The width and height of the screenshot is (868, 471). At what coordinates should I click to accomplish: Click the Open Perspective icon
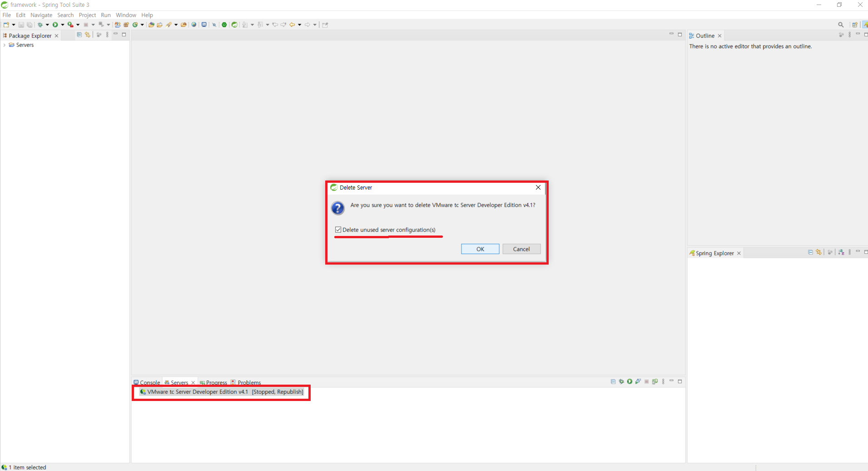click(855, 25)
